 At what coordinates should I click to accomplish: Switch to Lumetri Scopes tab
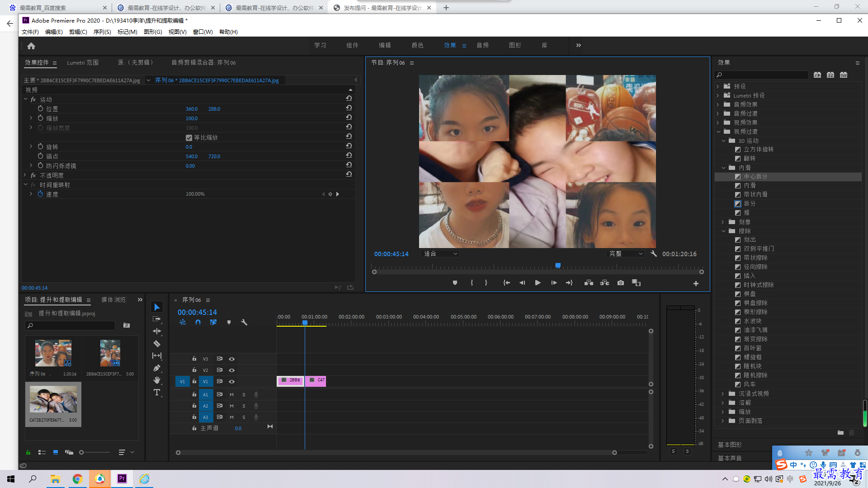(x=83, y=63)
